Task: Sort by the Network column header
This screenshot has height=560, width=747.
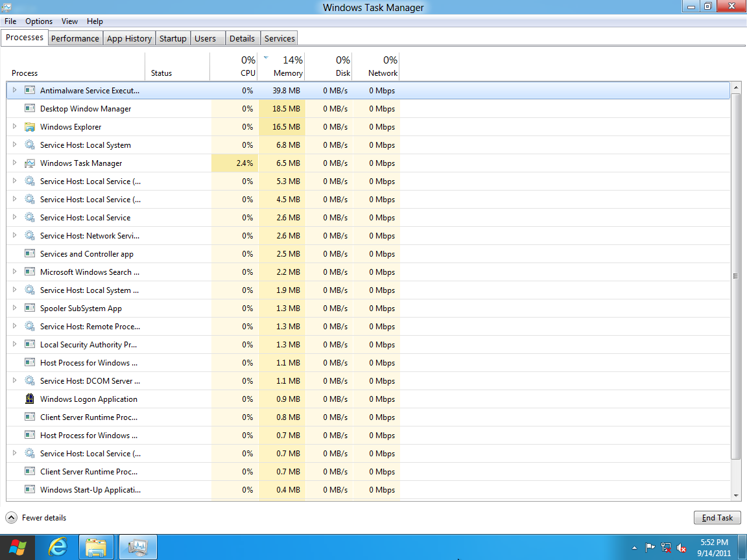Action: tap(375, 66)
